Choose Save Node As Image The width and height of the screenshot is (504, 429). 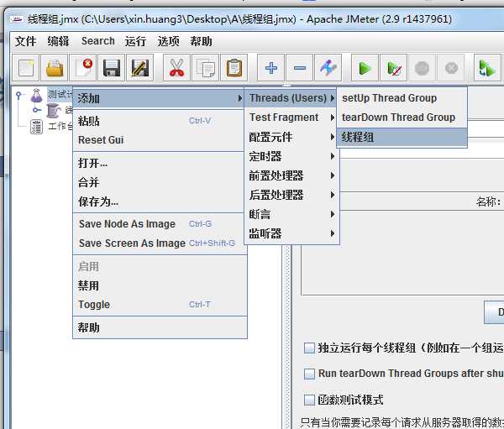(x=159, y=224)
